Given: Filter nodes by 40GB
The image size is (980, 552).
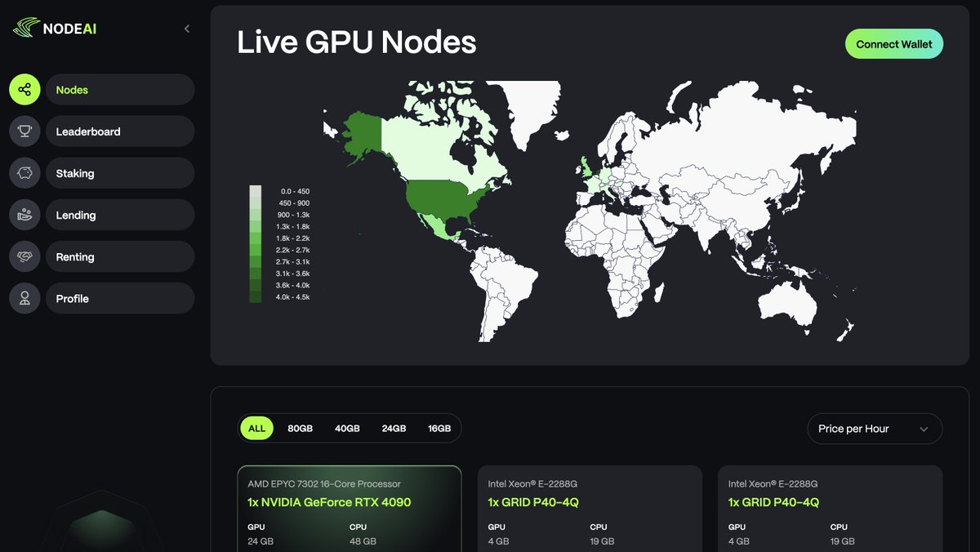Looking at the screenshot, I should pos(347,429).
